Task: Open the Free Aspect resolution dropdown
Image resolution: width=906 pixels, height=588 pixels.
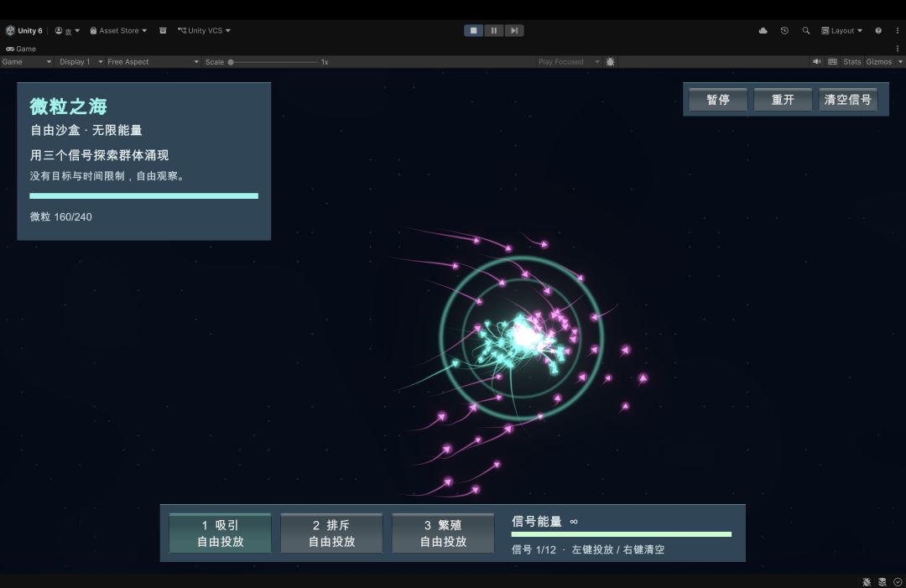Action: pos(154,62)
